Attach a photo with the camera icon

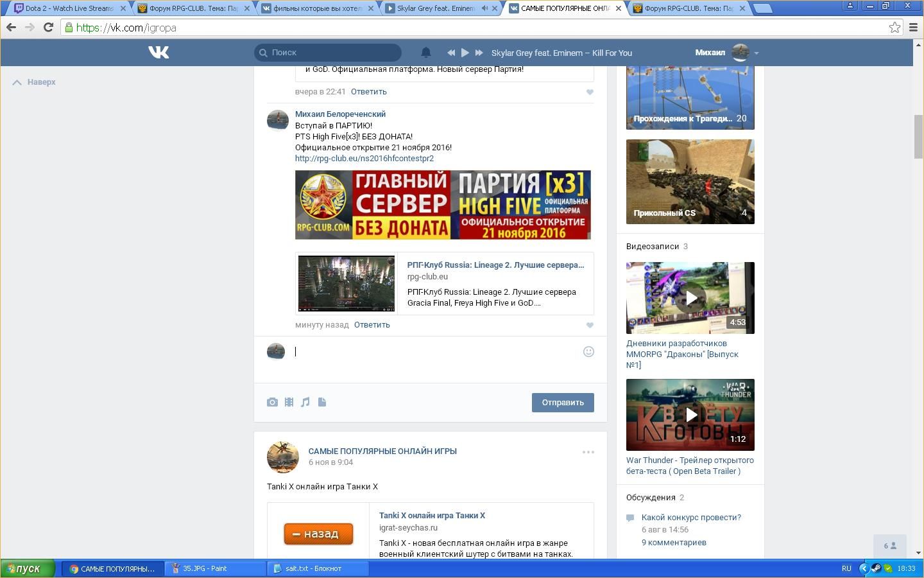(x=273, y=402)
